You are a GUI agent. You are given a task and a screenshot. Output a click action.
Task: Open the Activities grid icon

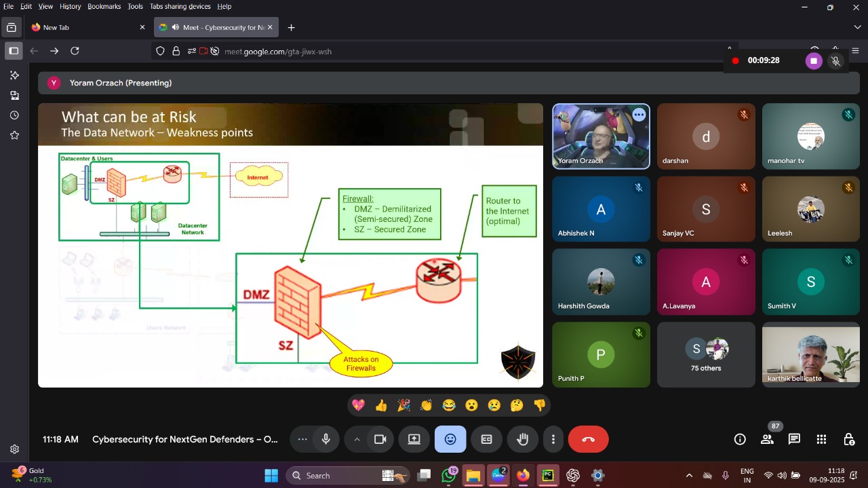click(x=821, y=439)
